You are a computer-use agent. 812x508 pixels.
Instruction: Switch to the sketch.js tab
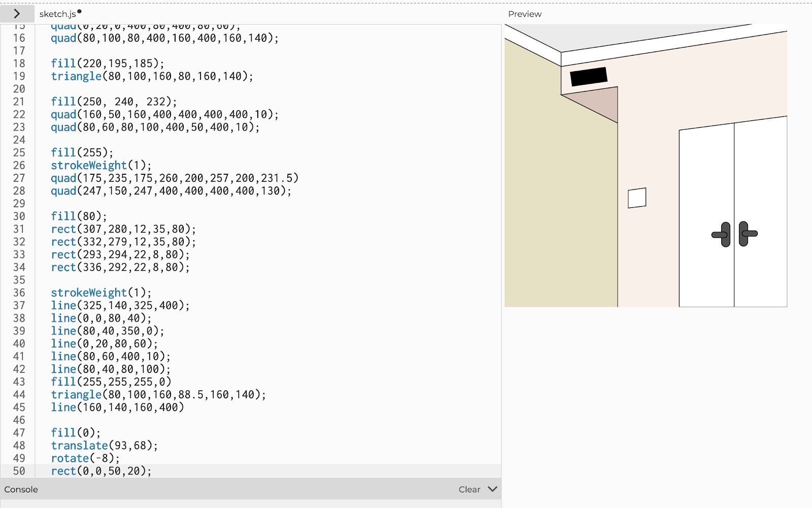tap(57, 14)
